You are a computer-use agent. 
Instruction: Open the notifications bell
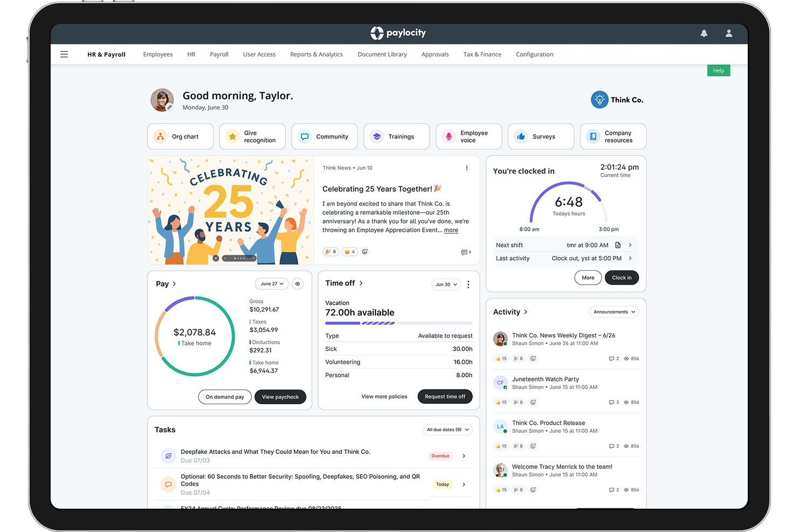[x=704, y=33]
